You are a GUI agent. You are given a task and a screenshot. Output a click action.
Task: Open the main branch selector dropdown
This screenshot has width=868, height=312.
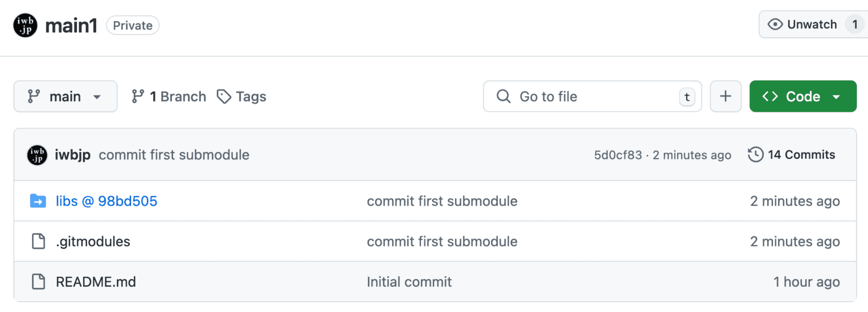[x=66, y=97]
